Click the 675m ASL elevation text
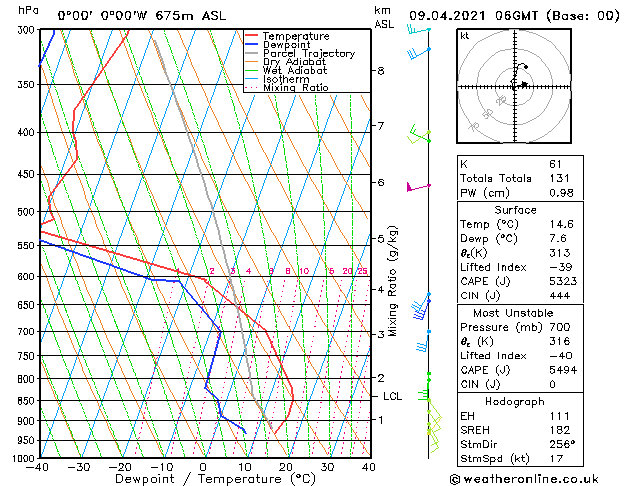This screenshot has width=629, height=486. point(191,16)
